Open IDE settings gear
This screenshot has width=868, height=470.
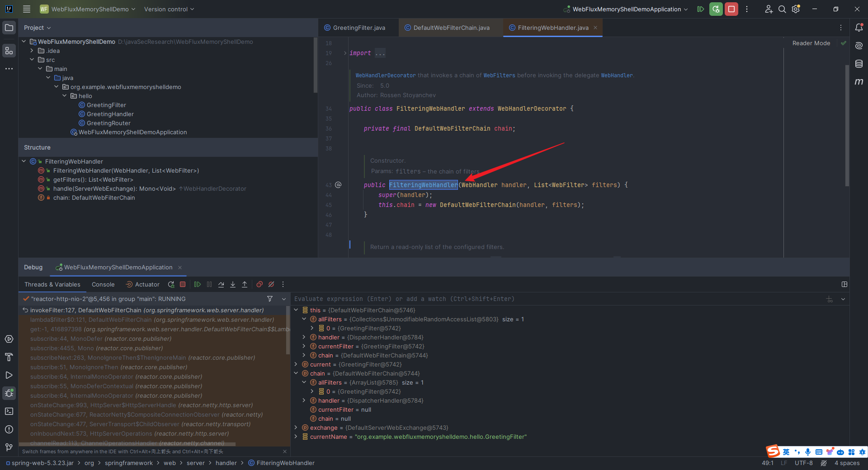(796, 9)
